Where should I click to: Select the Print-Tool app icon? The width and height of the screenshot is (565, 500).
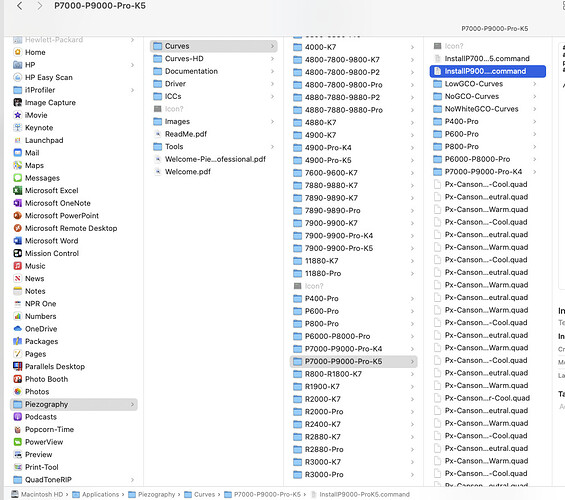(x=17, y=467)
